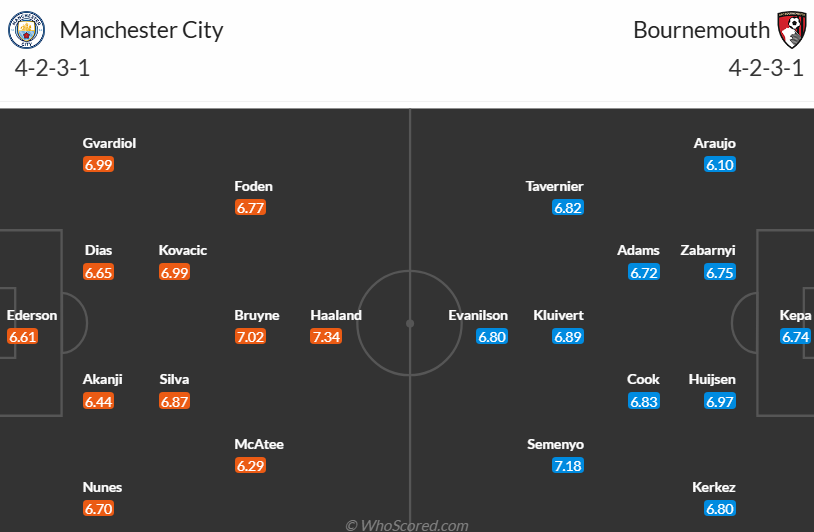Click player name Kovacic

pos(183,250)
